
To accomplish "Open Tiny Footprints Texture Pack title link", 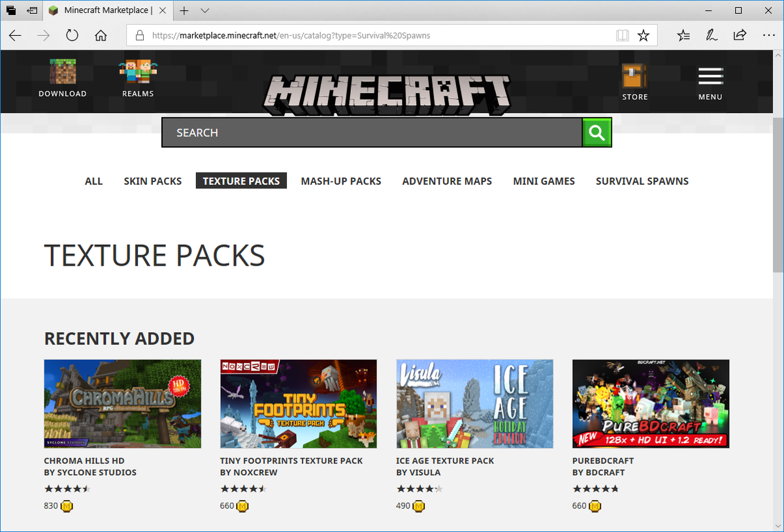I will pos(291,461).
